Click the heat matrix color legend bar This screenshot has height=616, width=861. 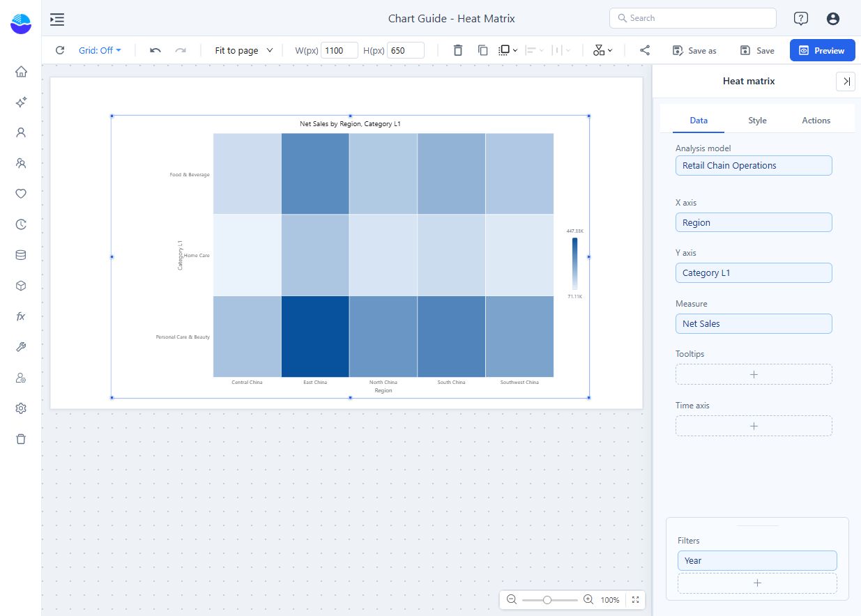574,263
